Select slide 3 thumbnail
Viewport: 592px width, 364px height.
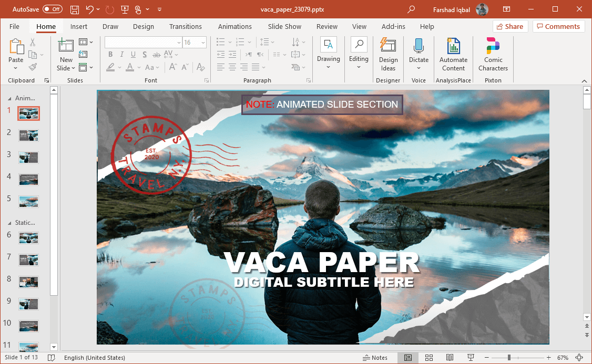28,158
